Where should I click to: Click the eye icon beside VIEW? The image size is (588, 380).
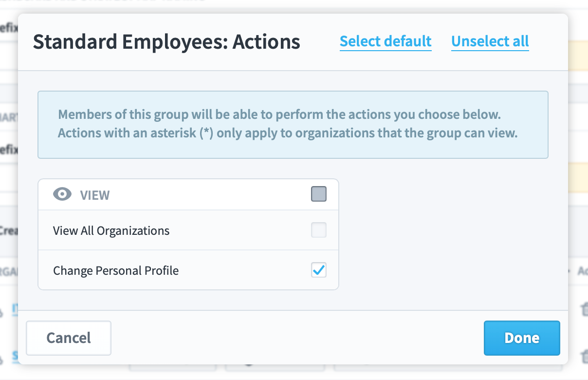point(62,194)
